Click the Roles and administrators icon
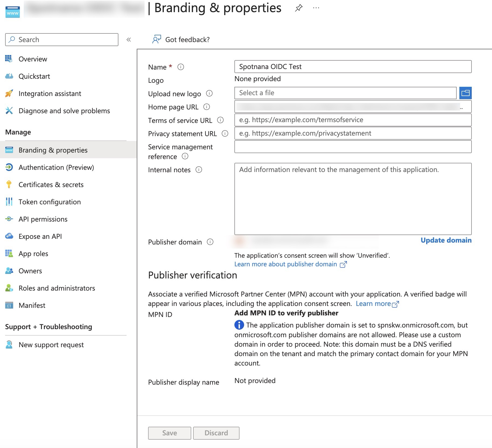 tap(9, 288)
